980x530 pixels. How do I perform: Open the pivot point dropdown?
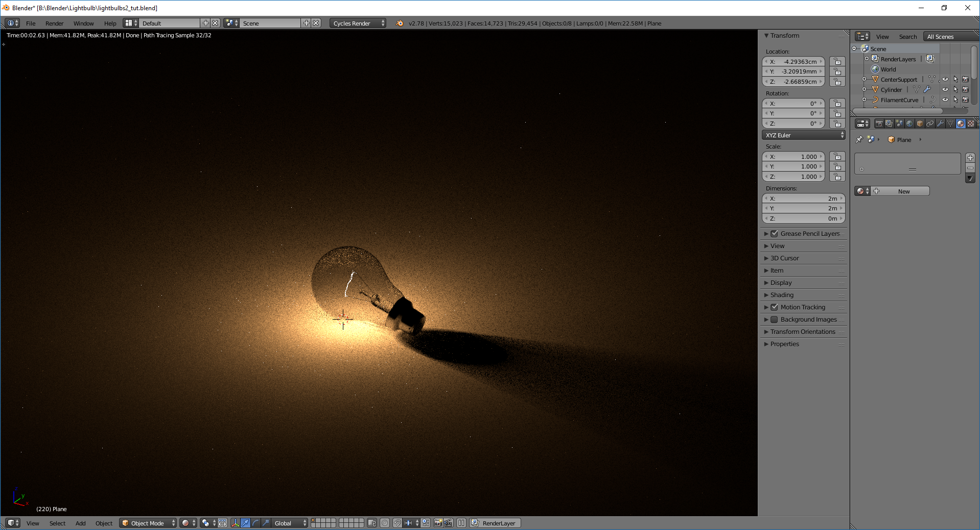click(x=208, y=523)
